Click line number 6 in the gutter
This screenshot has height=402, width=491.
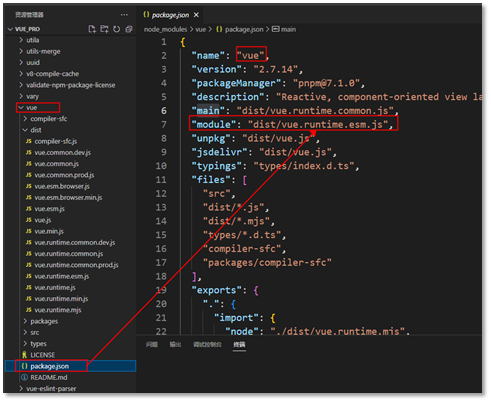click(x=164, y=111)
